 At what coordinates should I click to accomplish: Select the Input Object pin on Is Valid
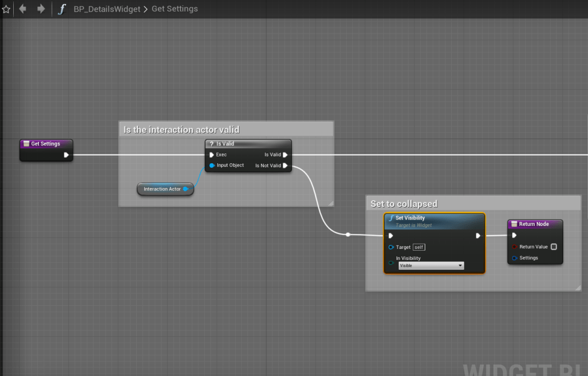[x=212, y=166]
